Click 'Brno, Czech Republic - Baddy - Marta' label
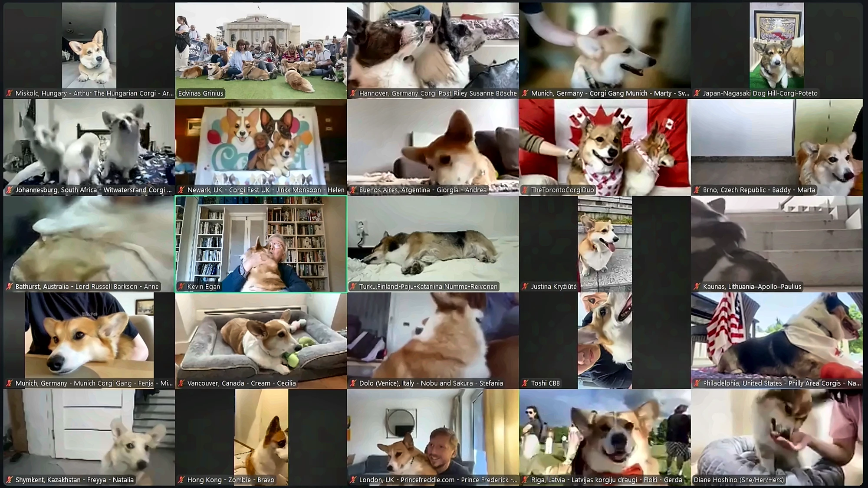This screenshot has width=868, height=488. pyautogui.click(x=759, y=190)
